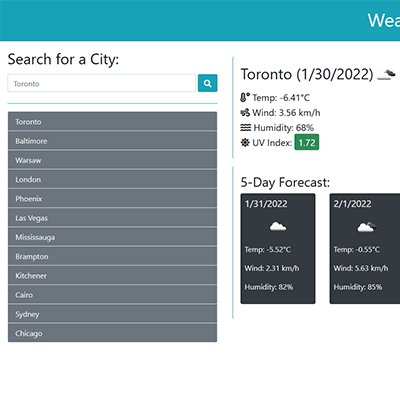400x400 pixels.
Task: Click the 2/1/2022 forecast date
Action: pyautogui.click(x=352, y=204)
